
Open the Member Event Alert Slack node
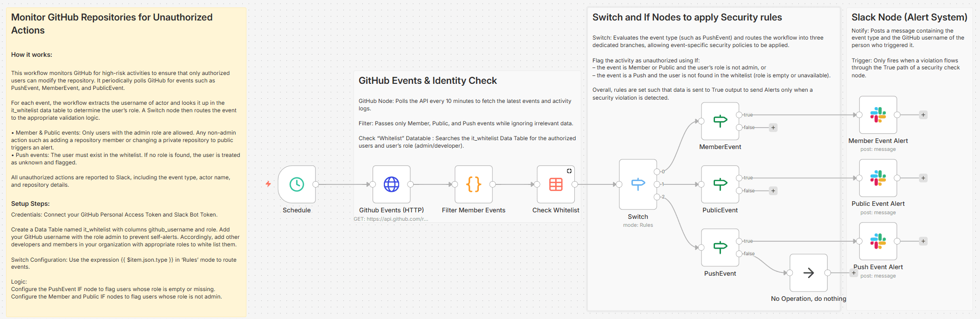878,115
